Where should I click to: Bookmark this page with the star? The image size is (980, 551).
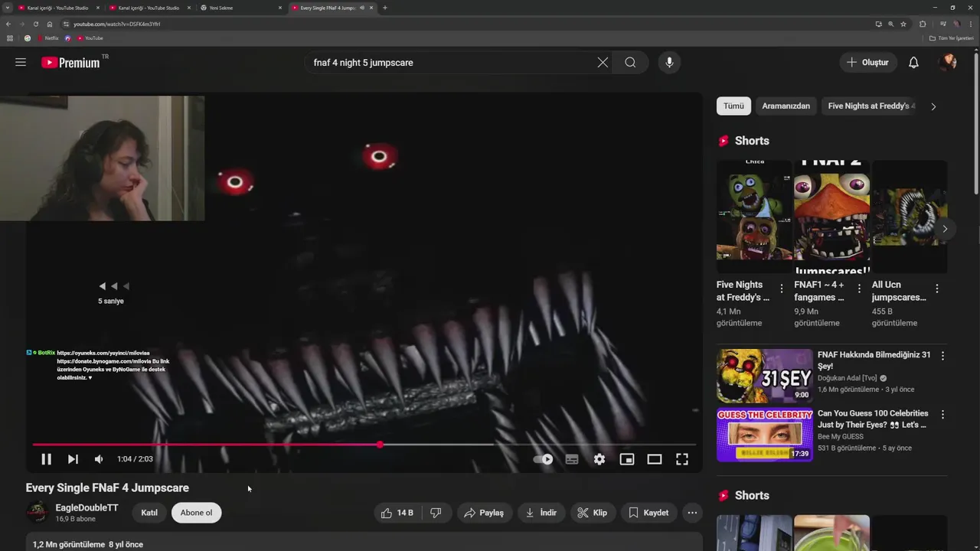coord(903,24)
